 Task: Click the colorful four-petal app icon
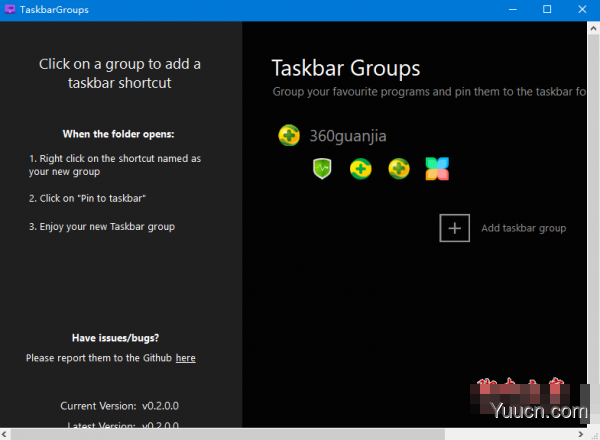click(437, 169)
